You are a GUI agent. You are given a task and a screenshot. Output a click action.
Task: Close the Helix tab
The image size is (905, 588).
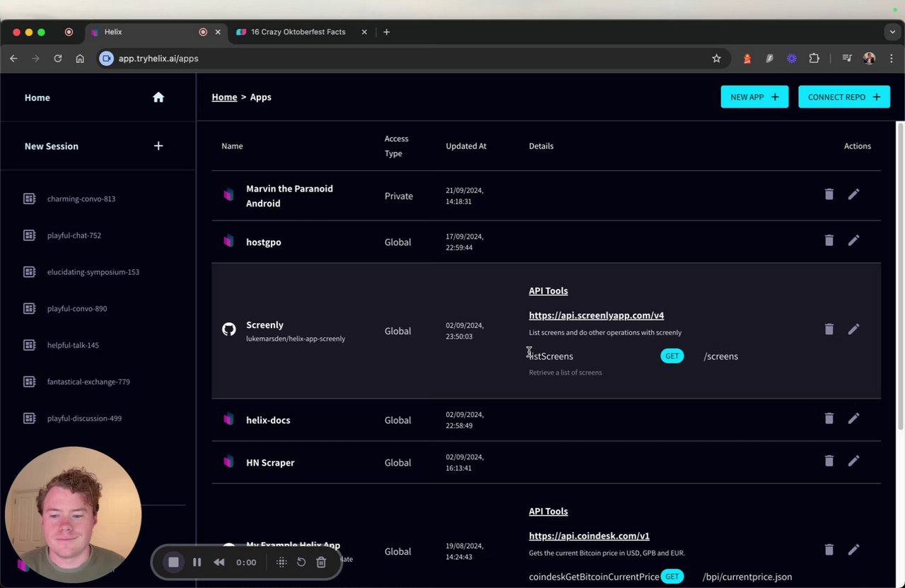click(x=218, y=32)
